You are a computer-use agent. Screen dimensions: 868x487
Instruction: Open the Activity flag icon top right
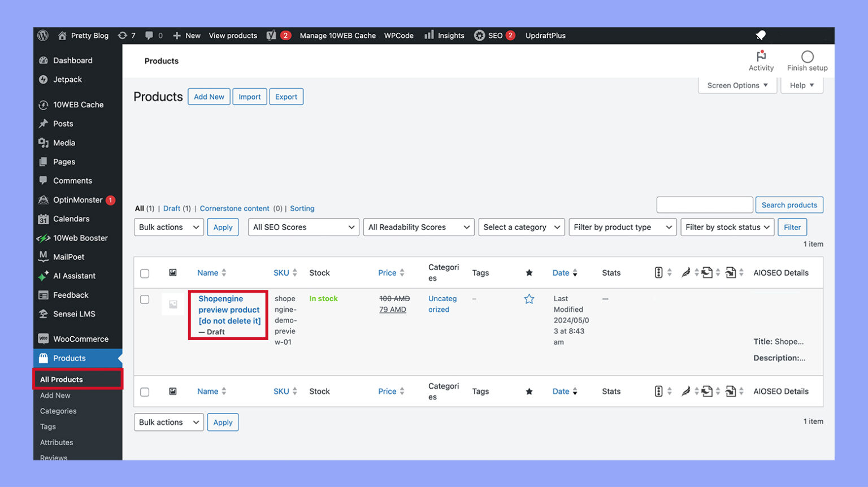coord(761,56)
